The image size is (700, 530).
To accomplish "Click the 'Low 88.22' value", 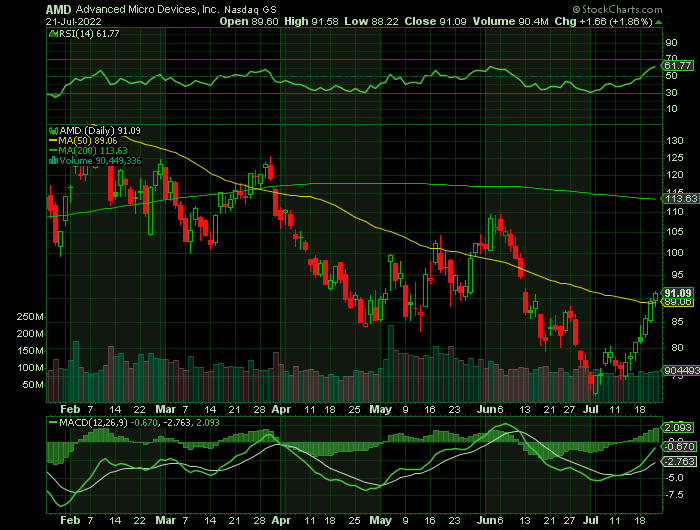I will pyautogui.click(x=371, y=21).
